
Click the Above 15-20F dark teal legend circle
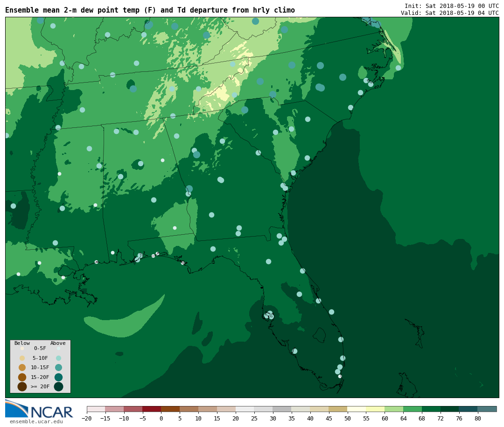tap(58, 377)
